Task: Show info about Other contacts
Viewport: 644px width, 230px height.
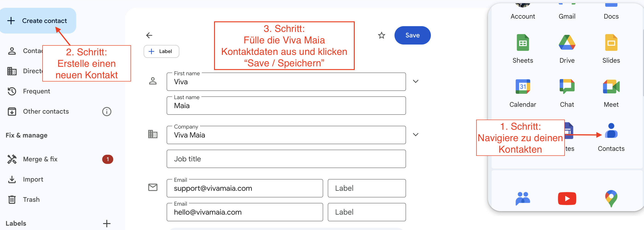Action: point(107,112)
